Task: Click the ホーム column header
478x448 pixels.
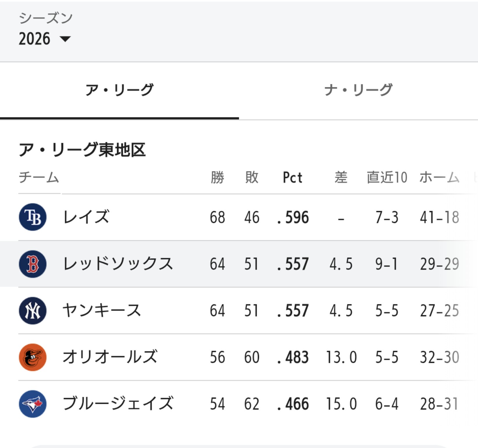Action: coord(439,177)
